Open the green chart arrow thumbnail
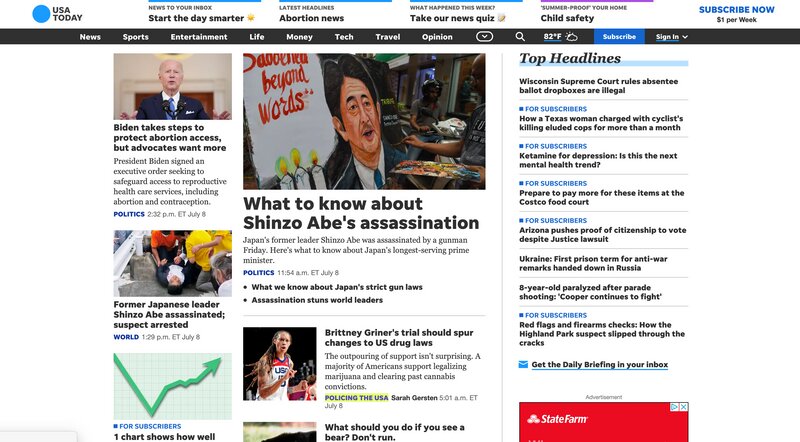 click(x=172, y=386)
